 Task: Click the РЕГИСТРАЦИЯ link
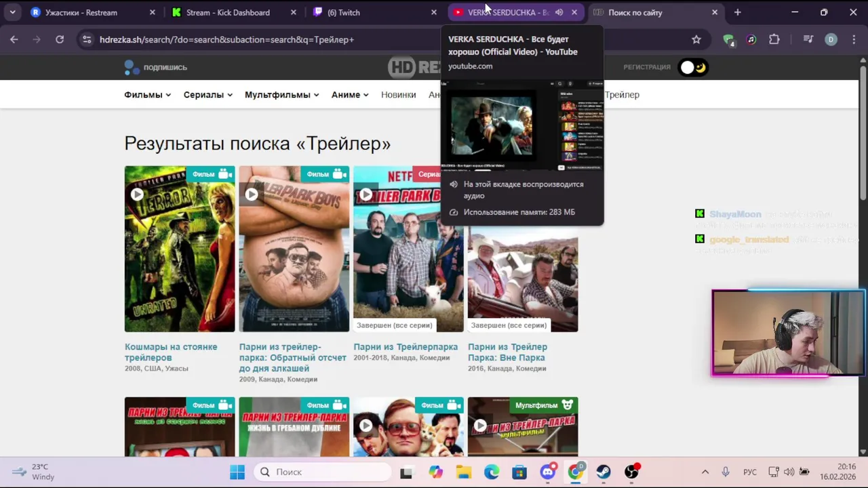[647, 67]
